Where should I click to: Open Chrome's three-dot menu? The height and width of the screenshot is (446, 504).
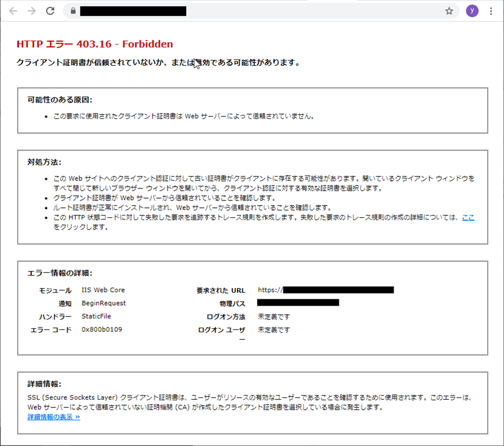pos(491,10)
